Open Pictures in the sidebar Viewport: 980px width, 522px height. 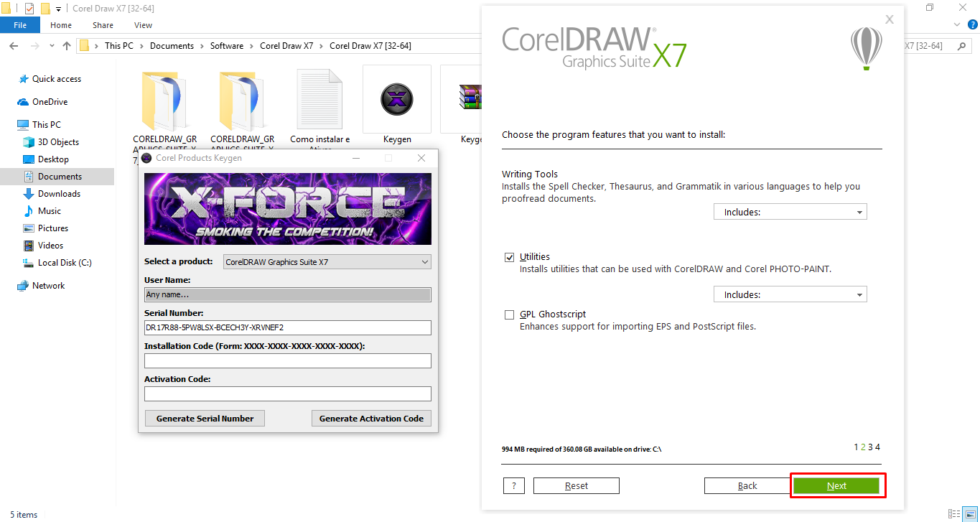pos(53,228)
